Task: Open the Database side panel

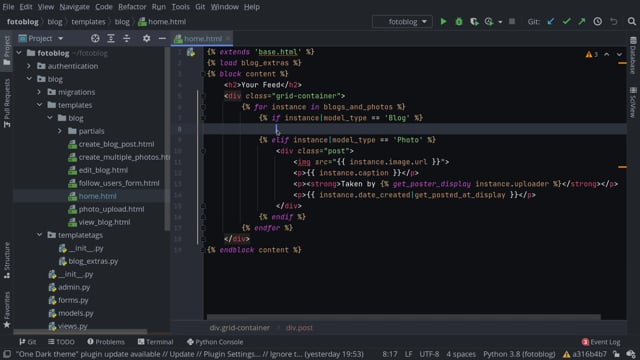Action: pos(633,55)
